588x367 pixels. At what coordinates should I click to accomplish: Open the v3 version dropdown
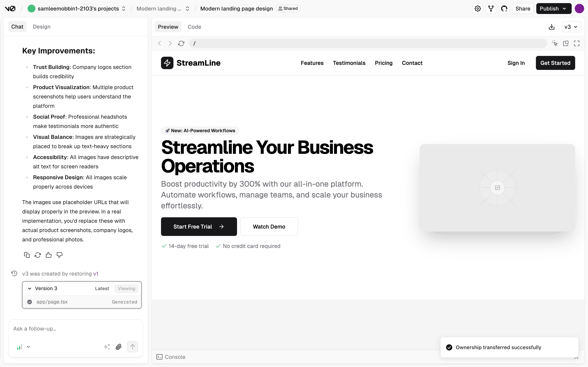(x=571, y=27)
